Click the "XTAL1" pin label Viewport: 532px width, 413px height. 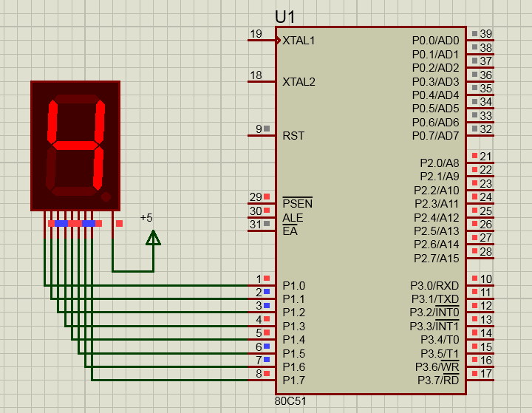coord(299,41)
